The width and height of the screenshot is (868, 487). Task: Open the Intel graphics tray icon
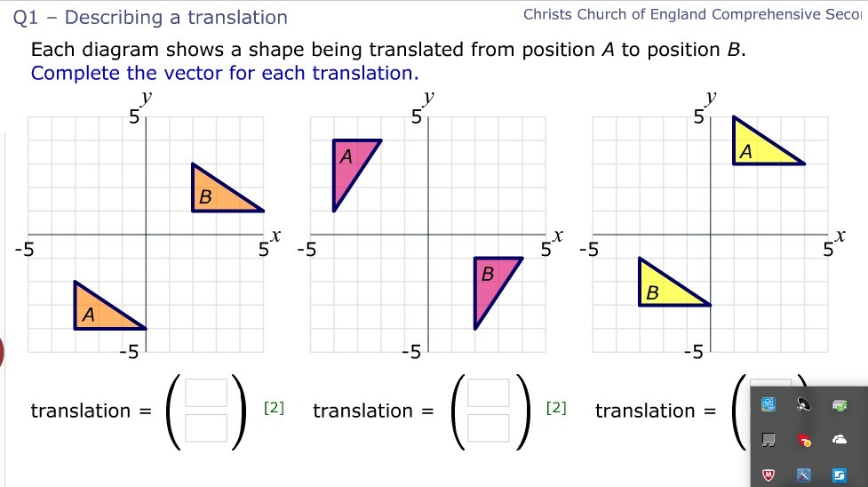pyautogui.click(x=768, y=404)
